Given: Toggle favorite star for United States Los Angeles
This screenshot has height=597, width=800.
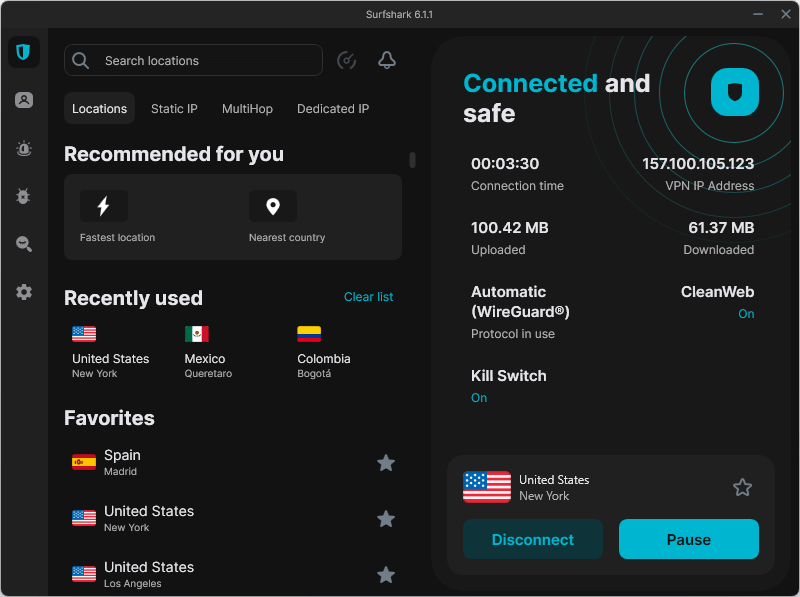Looking at the screenshot, I should (x=386, y=575).
